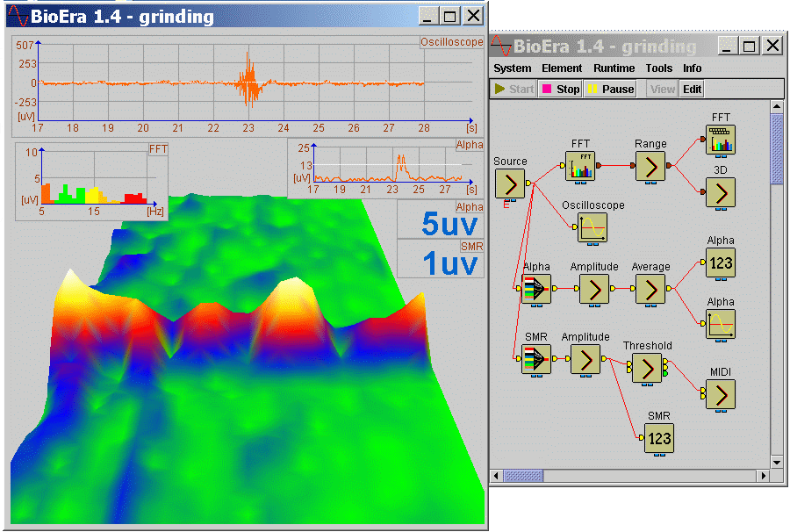Open the Element menu

point(562,68)
